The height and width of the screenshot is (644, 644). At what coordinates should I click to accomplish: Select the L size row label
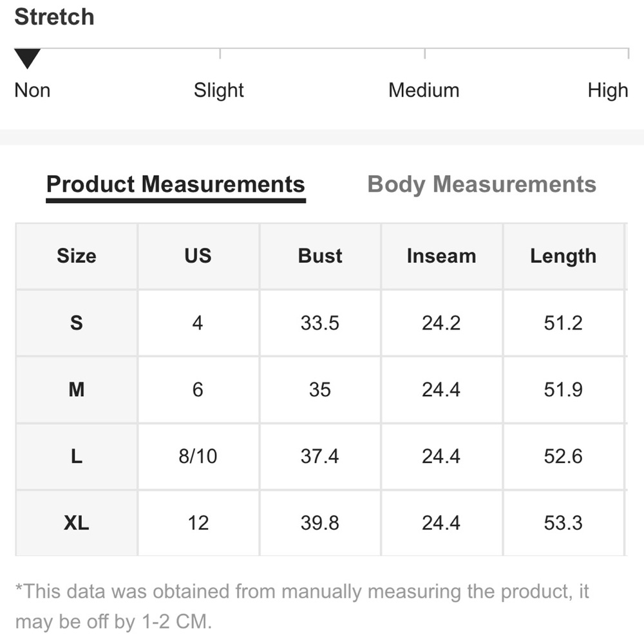point(76,457)
